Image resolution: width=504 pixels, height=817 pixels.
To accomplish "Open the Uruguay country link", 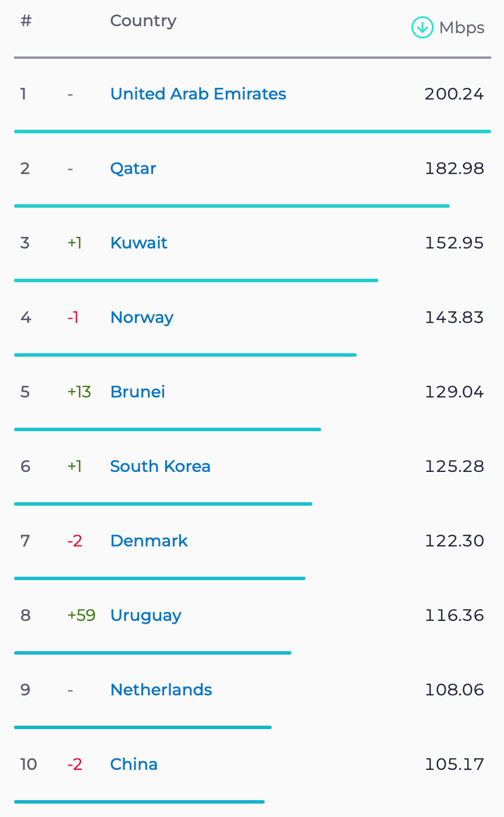I will coord(146,615).
